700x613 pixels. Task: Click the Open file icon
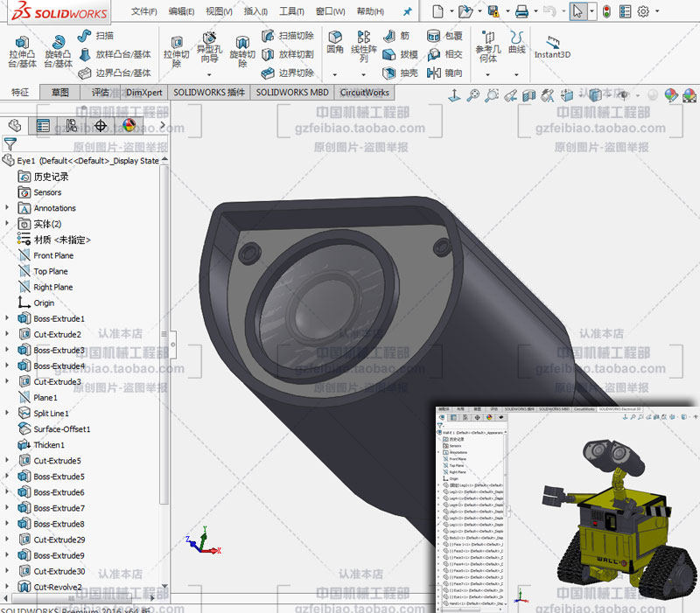coord(465,11)
